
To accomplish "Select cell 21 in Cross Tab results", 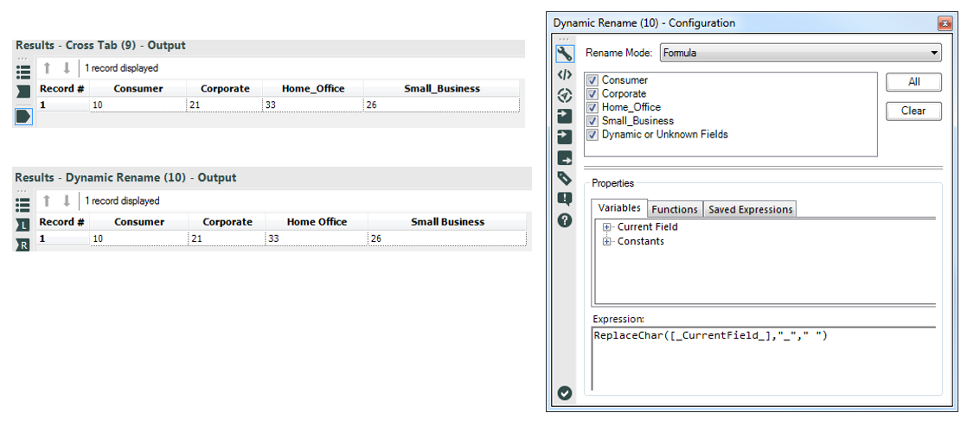I will pos(225,105).
